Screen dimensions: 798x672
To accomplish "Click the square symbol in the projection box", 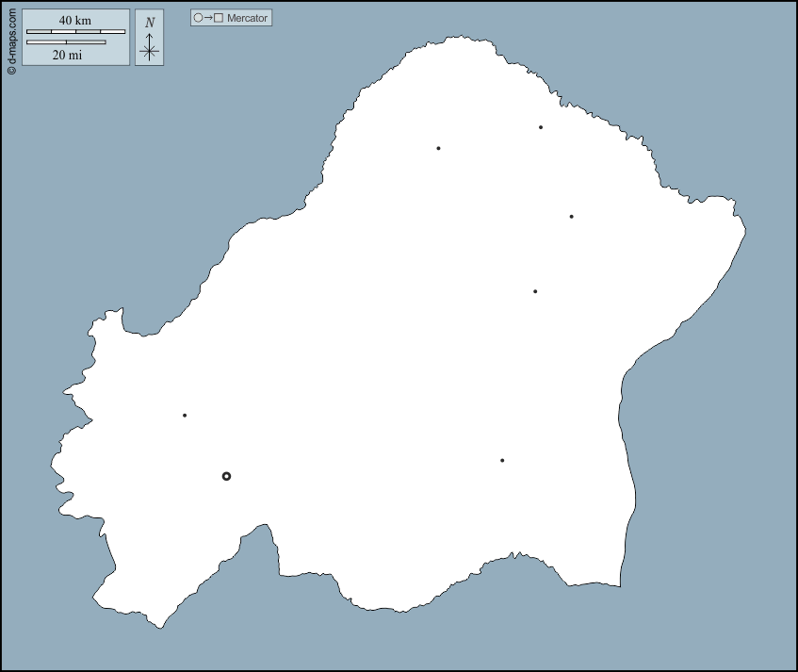I will 219,18.
